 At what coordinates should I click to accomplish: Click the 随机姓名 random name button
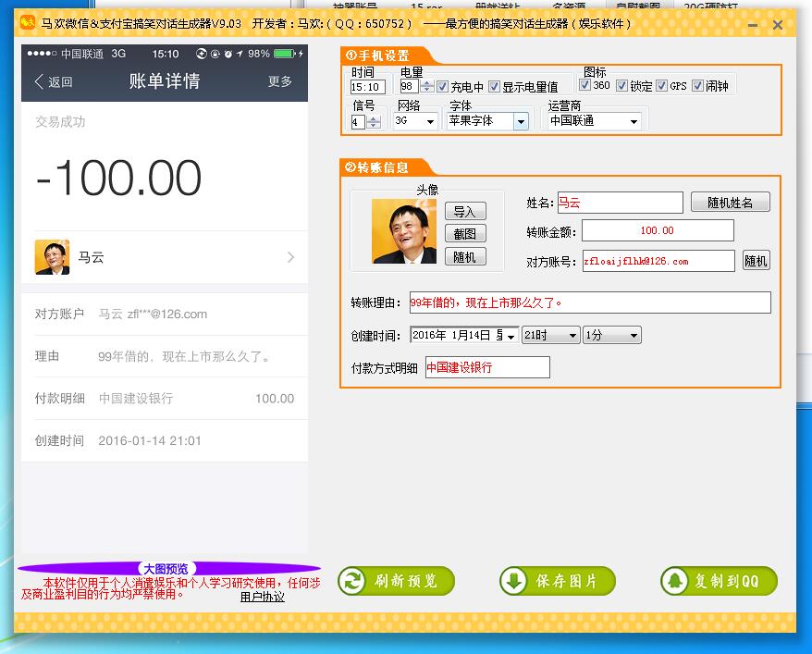coord(730,203)
